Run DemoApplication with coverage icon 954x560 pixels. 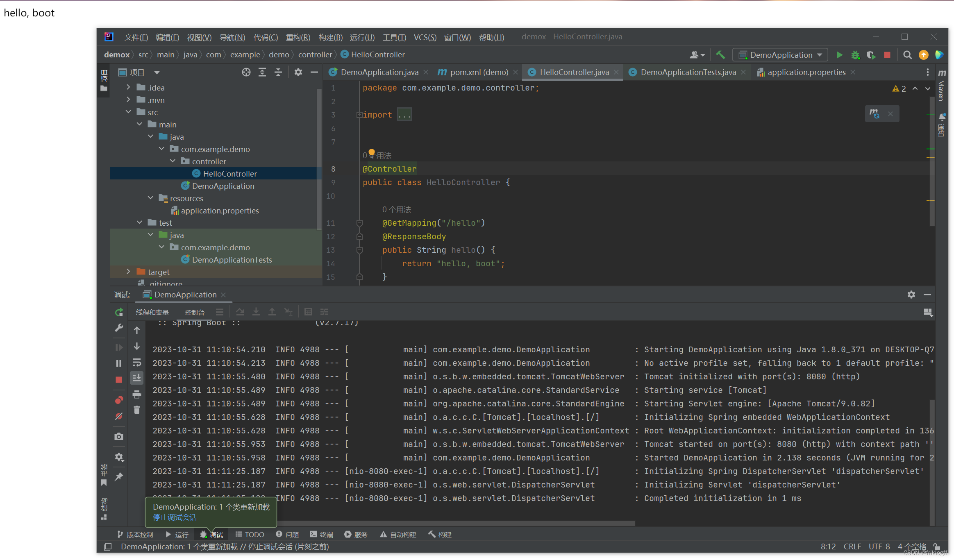click(x=871, y=55)
